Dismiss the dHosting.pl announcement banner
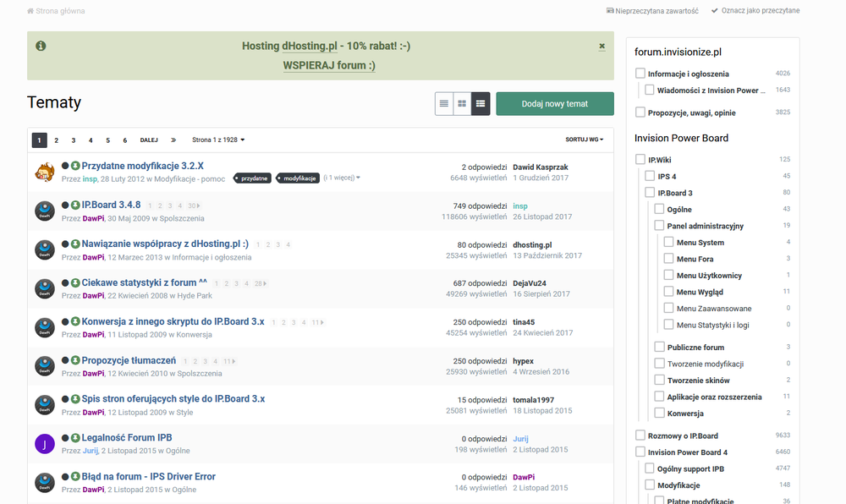Screen dimensions: 846x504 [602, 47]
